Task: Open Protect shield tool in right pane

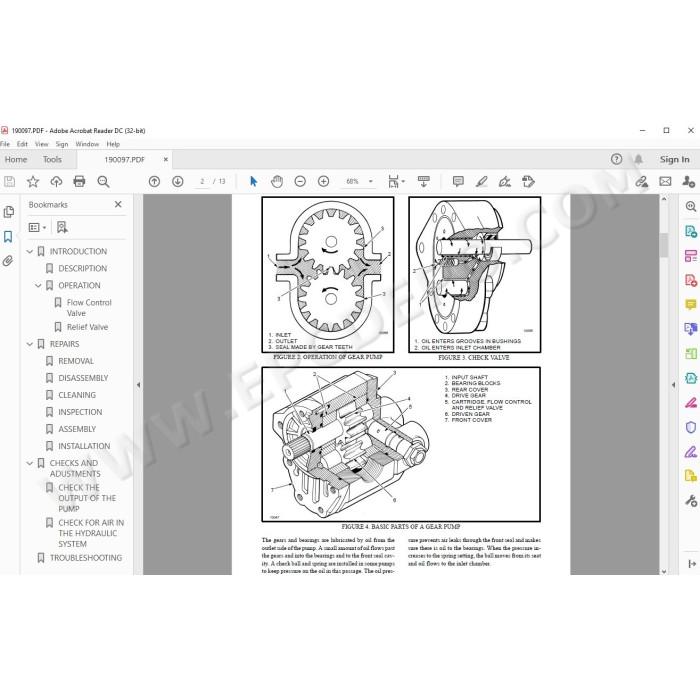Action: pos(691,427)
